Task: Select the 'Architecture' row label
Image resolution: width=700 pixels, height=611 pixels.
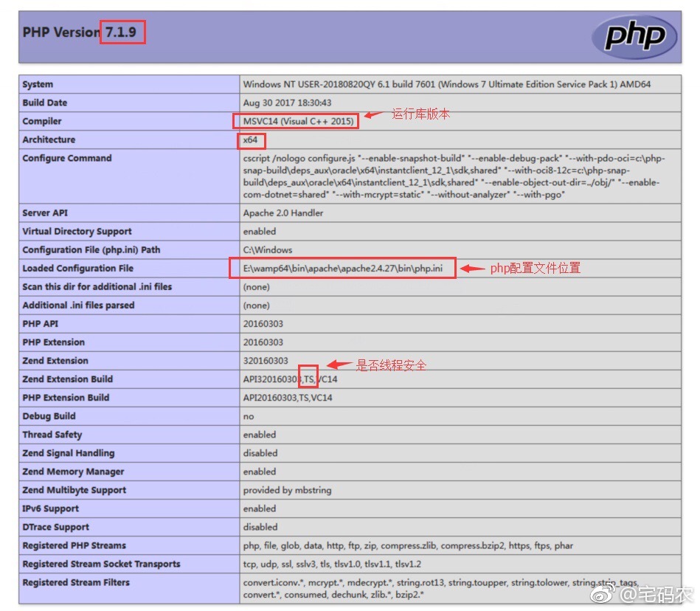Action: pos(49,139)
